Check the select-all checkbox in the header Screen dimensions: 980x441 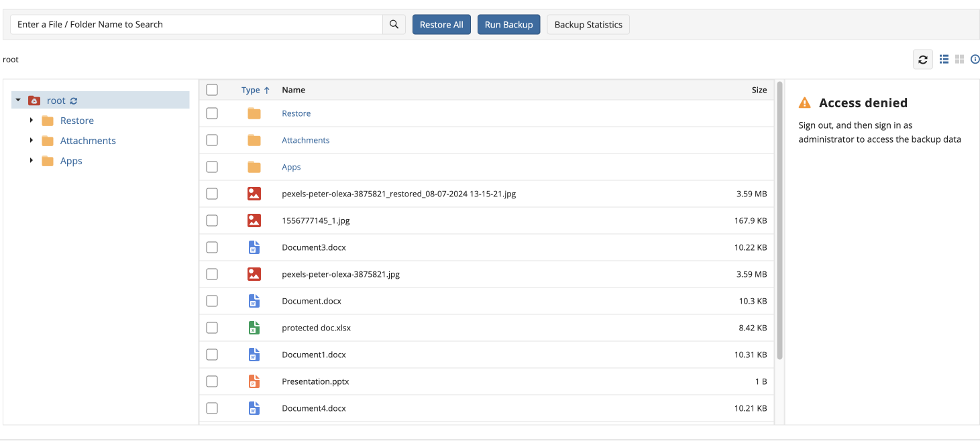[212, 89]
